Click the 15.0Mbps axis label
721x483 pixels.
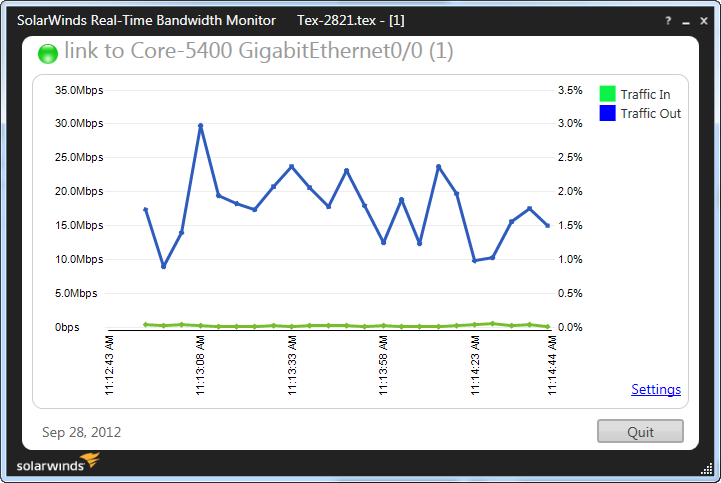pyautogui.click(x=79, y=225)
